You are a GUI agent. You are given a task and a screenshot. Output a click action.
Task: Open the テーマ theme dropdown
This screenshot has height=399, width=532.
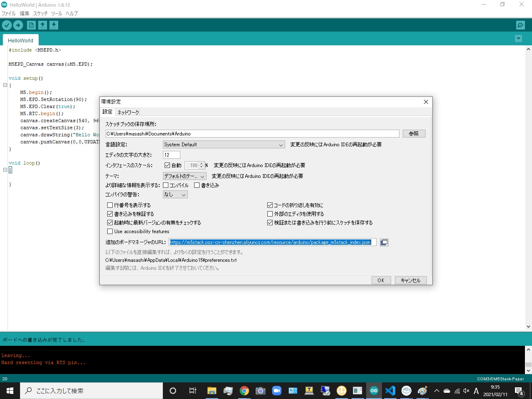pos(185,176)
